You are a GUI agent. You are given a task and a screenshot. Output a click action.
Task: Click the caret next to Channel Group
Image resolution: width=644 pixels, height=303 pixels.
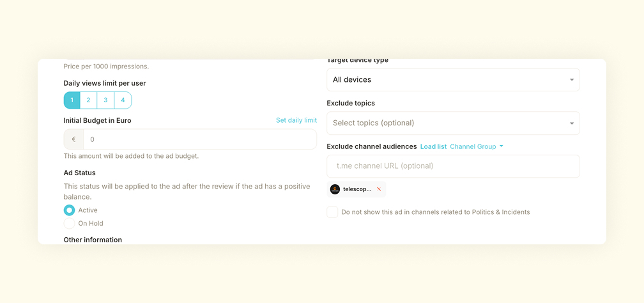tap(502, 146)
